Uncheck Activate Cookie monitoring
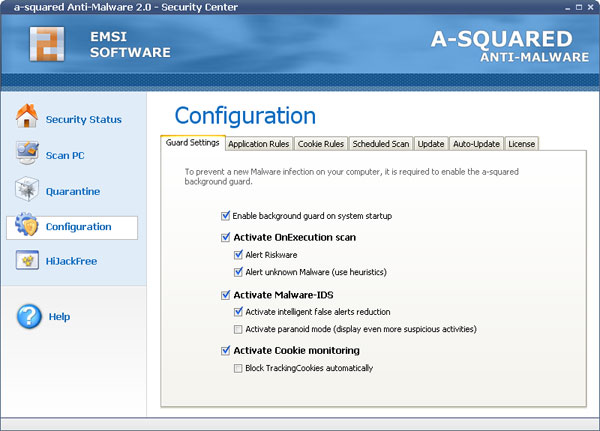 (x=225, y=350)
